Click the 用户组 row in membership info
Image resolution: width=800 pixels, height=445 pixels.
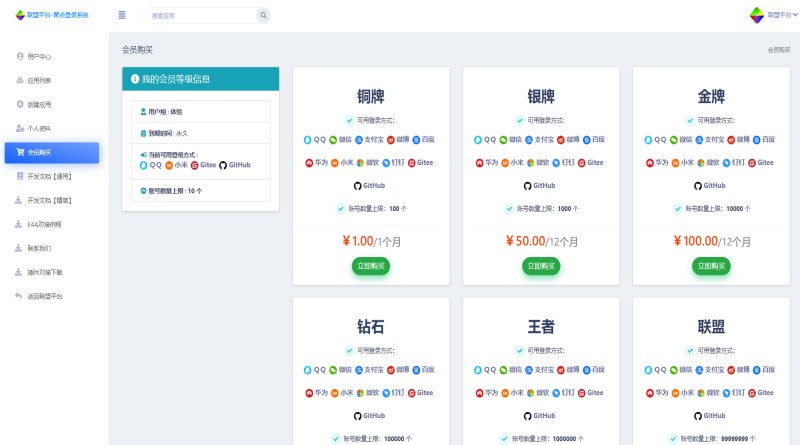[201, 111]
